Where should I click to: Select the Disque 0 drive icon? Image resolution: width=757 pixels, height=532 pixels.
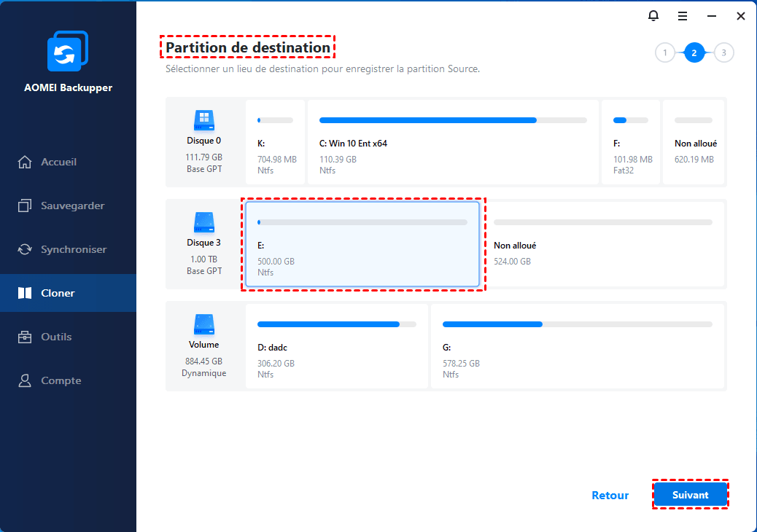pos(204,120)
